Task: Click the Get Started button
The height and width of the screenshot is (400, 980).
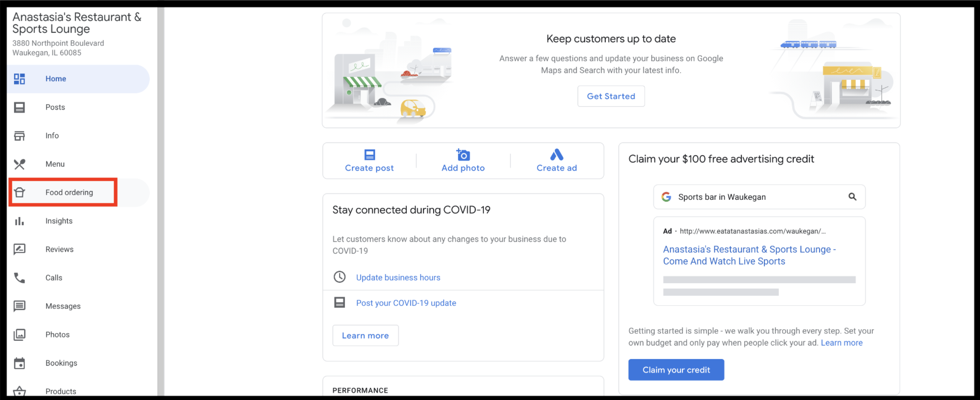Action: (x=611, y=96)
